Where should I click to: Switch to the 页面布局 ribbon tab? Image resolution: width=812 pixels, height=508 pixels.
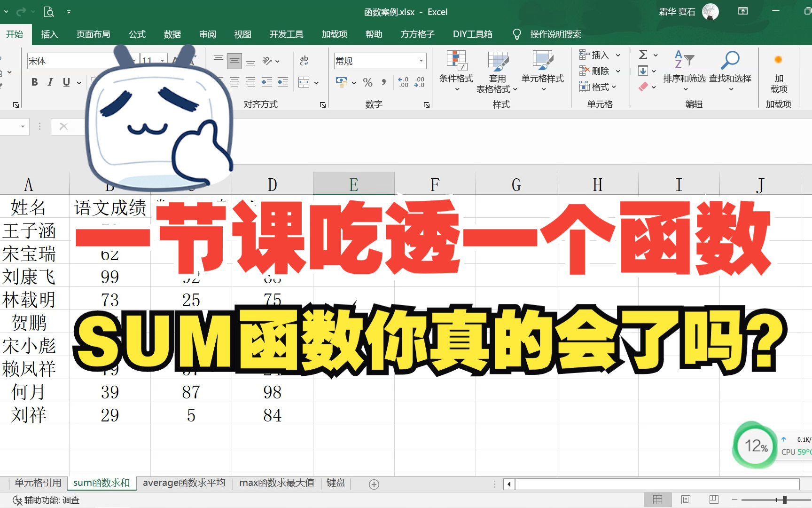pyautogui.click(x=93, y=34)
